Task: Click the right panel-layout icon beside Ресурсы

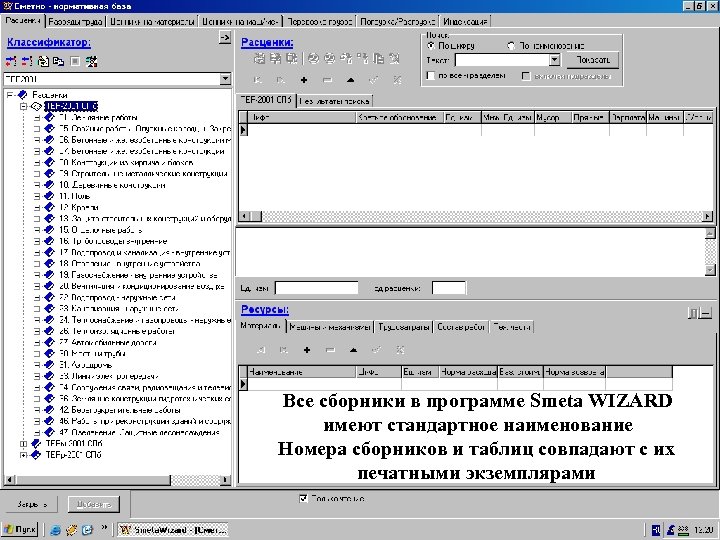Action: 706,314
